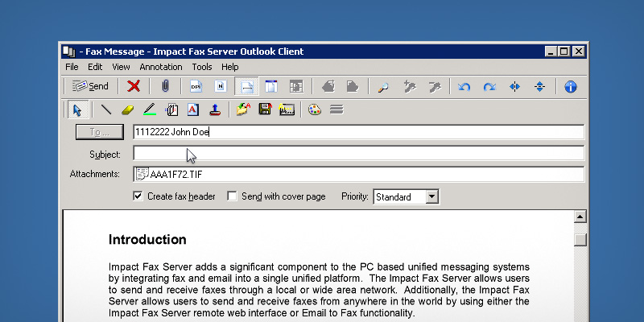Click the To... recipient button
The width and height of the screenshot is (644, 322).
(99, 132)
